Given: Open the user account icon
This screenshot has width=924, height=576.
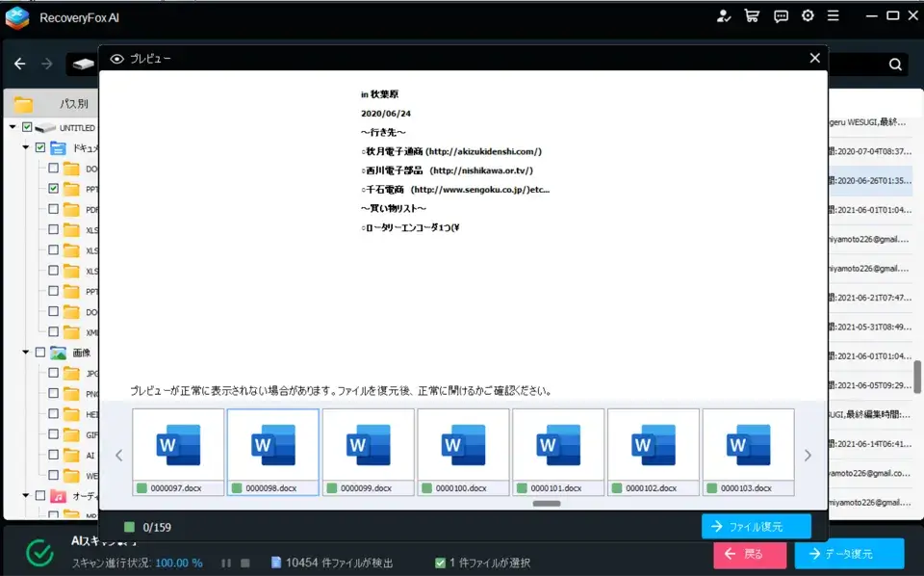Looking at the screenshot, I should 723,16.
